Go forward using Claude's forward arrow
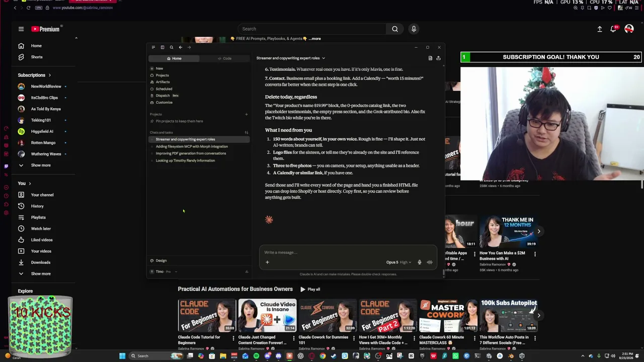This screenshot has height=362, width=644. [x=189, y=47]
